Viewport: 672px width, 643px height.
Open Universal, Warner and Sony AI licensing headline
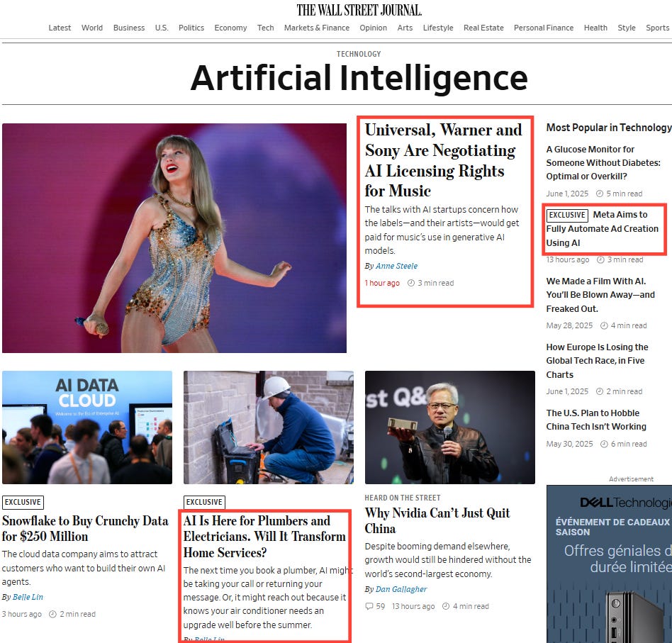click(443, 160)
